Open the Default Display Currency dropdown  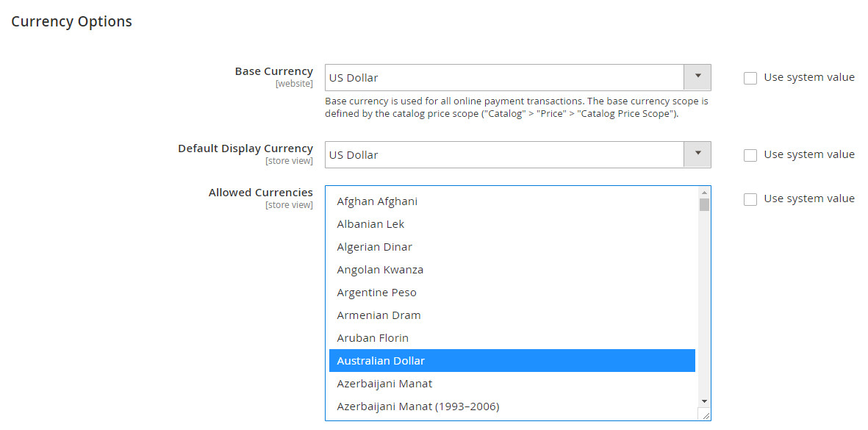pyautogui.click(x=514, y=154)
